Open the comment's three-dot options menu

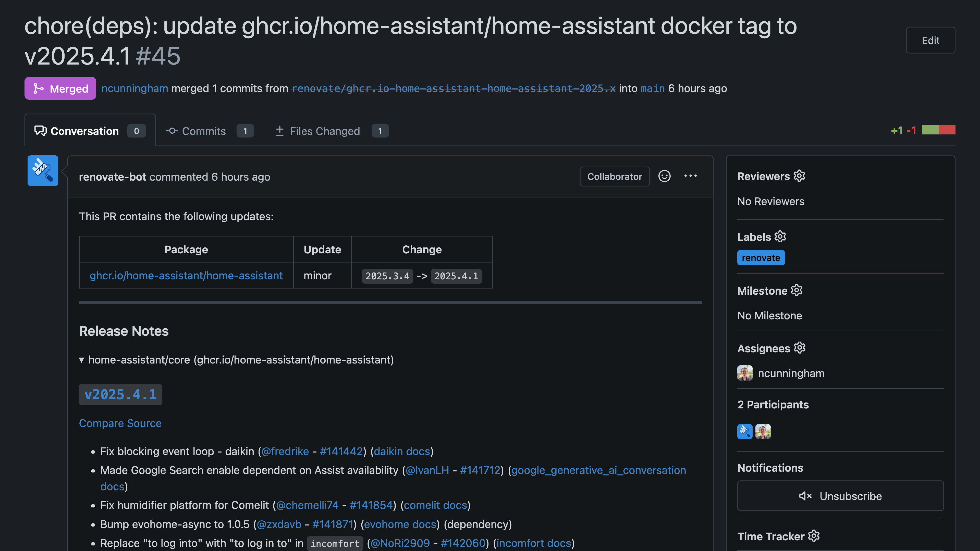click(691, 176)
